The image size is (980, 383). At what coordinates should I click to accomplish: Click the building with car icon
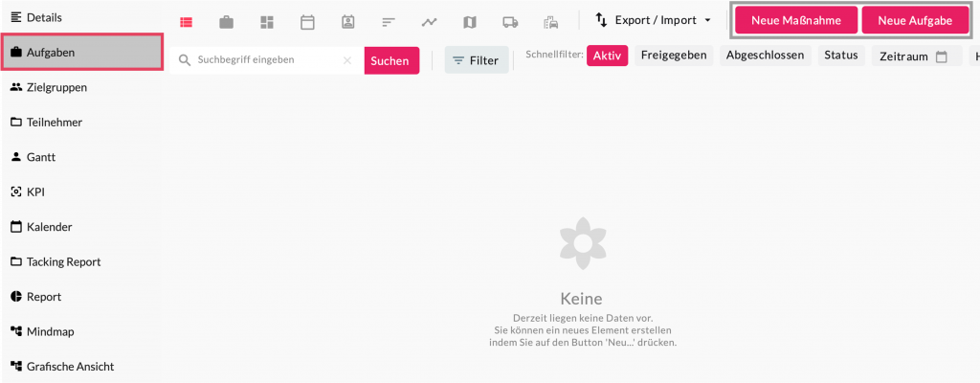click(x=550, y=21)
